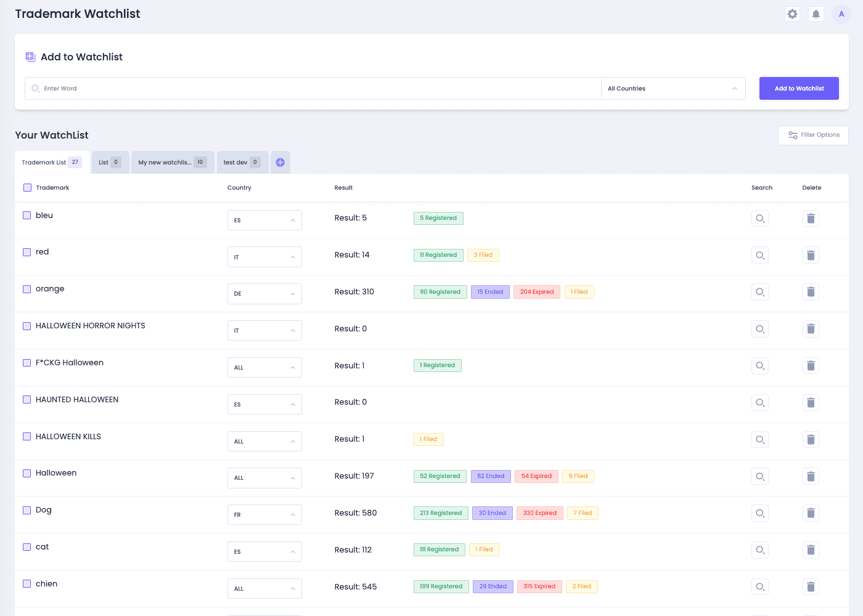Switch to List tab

tap(110, 163)
